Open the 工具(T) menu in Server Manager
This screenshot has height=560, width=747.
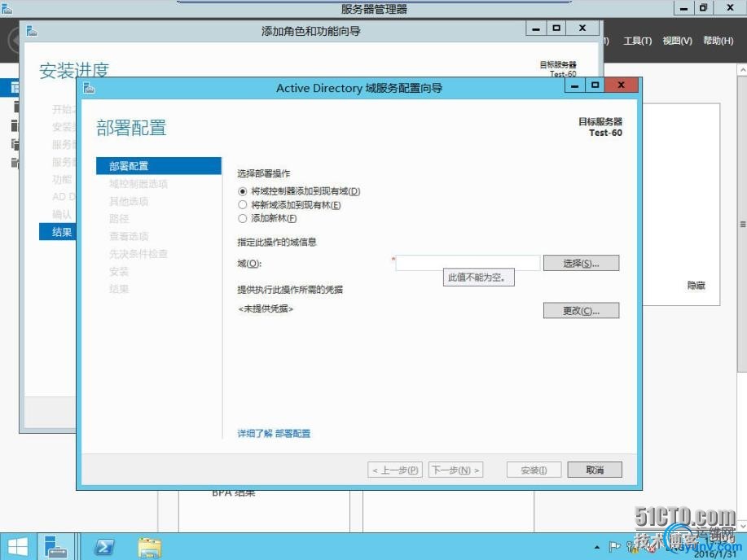[637, 41]
